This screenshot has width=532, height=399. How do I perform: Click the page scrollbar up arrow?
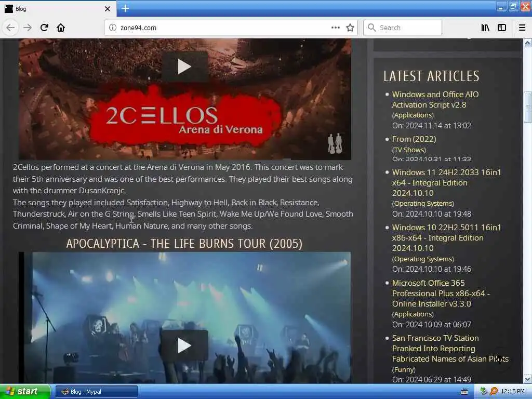pos(528,43)
